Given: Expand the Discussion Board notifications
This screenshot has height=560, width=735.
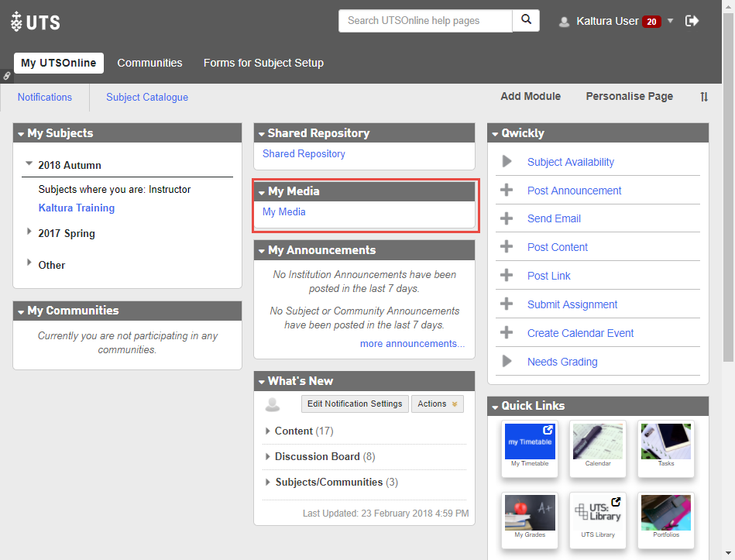Looking at the screenshot, I should pyautogui.click(x=268, y=457).
